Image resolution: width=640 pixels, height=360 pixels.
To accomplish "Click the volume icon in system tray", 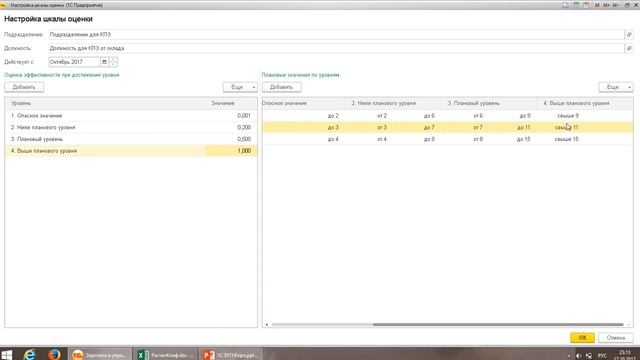I will [x=578, y=356].
